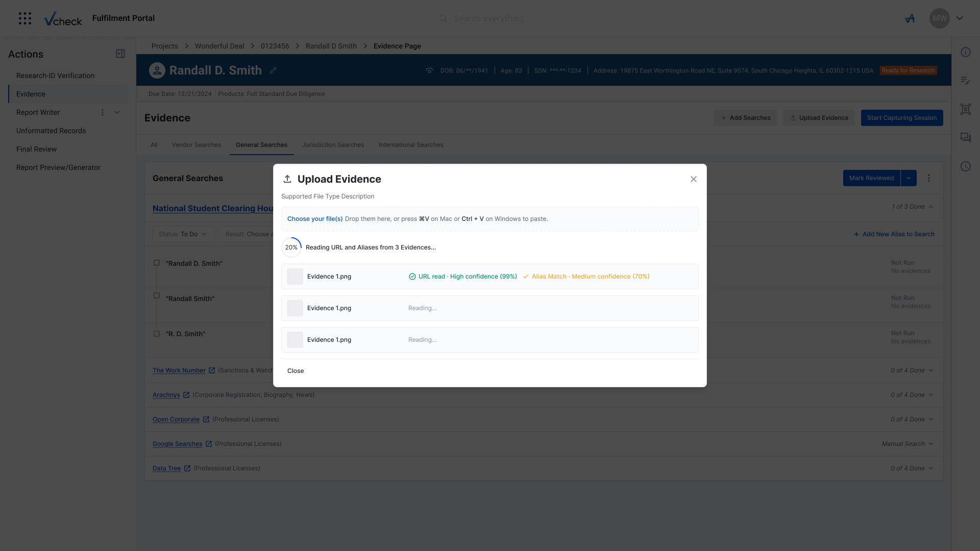This screenshot has width=980, height=551.
Task: Click the capture frame icon in right rail
Action: click(x=965, y=109)
